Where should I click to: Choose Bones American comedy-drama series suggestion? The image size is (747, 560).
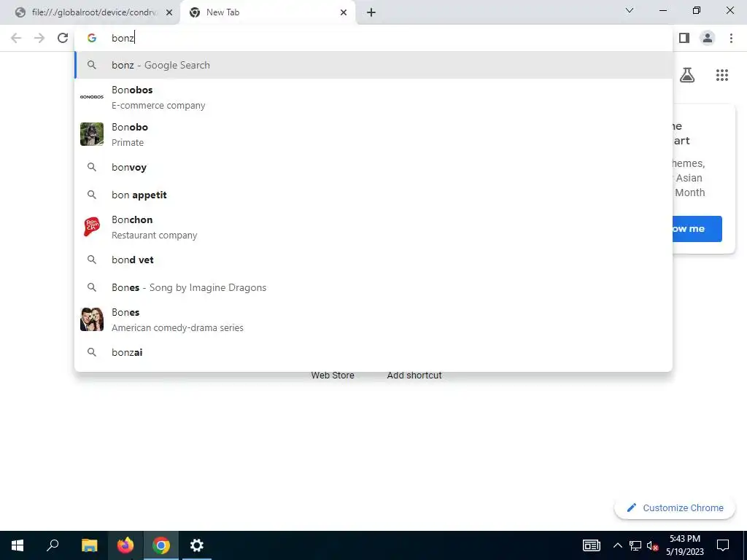373,319
